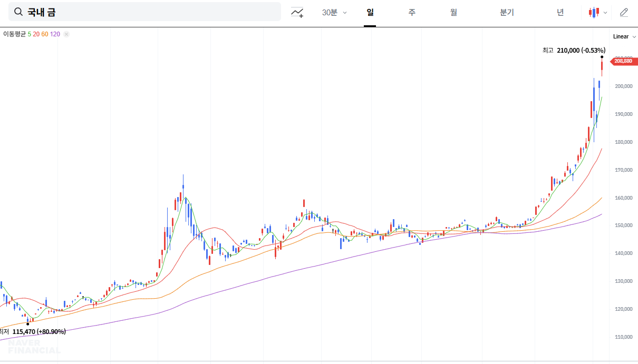
Task: Open the add indicator chart icon
Action: pos(297,13)
